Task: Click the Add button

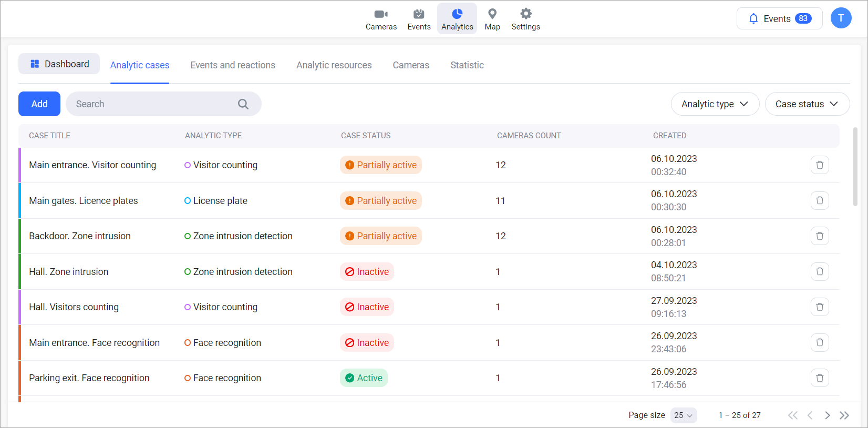Action: (x=39, y=104)
